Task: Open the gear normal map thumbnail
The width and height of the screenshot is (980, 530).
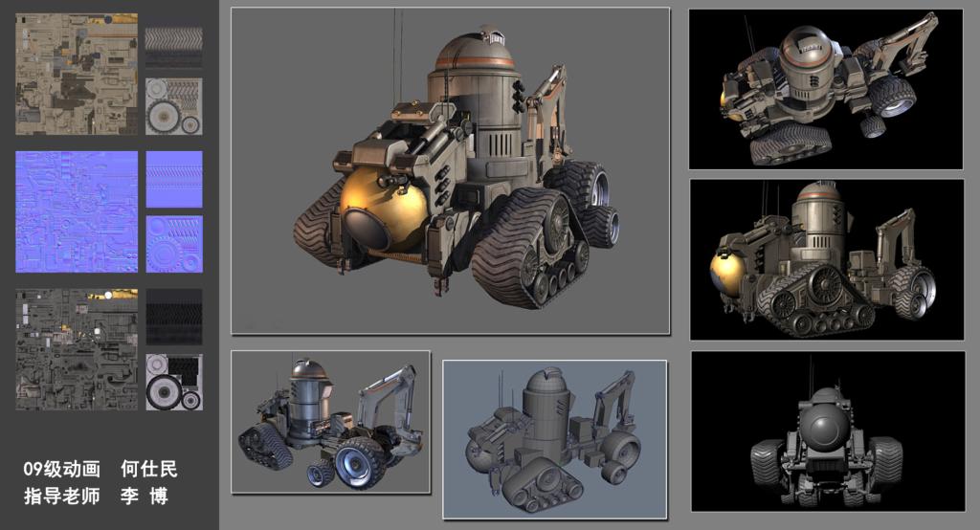Action: 173,243
